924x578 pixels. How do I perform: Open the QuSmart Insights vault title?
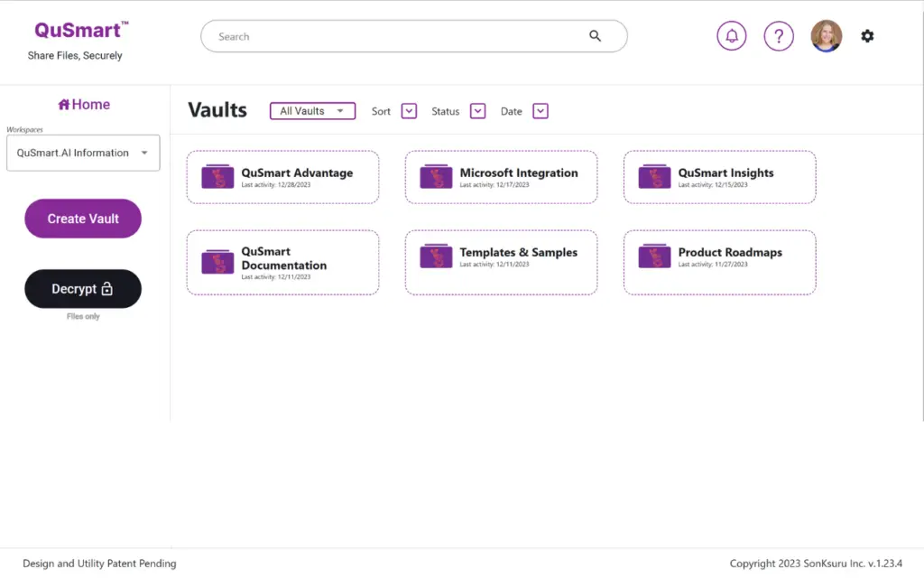pos(725,172)
